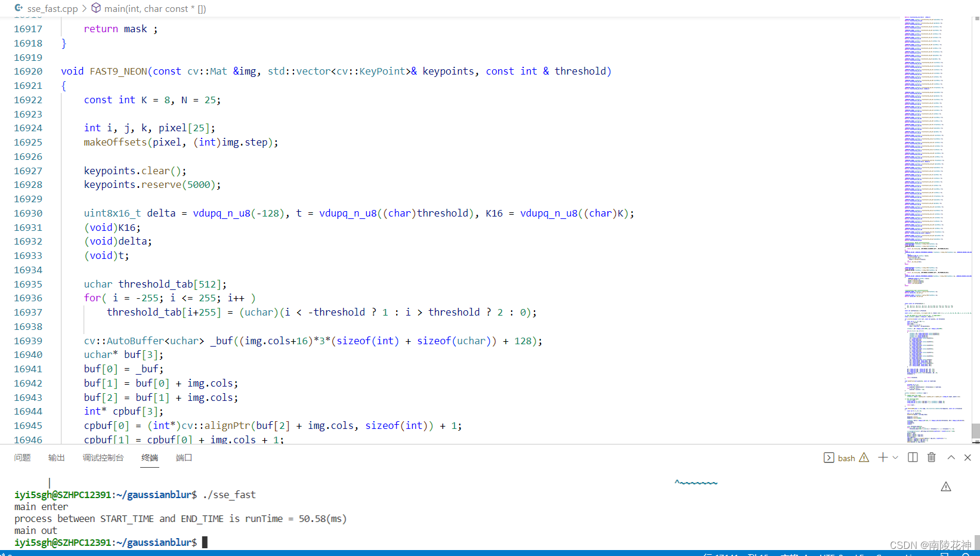
Task: Click 'return mask ;' on line 16917
Action: pos(121,29)
